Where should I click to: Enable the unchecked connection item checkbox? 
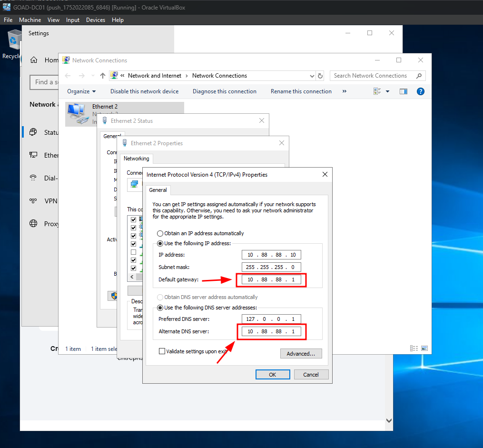click(133, 252)
